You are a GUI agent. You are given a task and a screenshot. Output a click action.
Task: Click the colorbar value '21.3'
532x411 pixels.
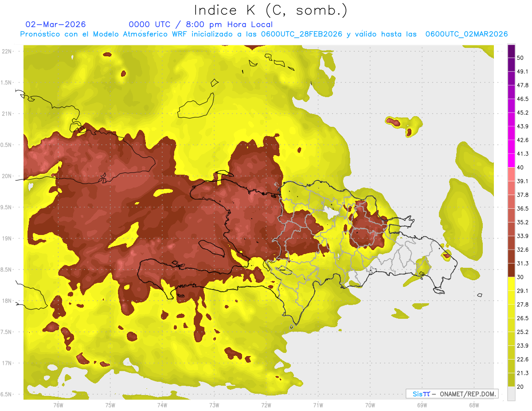(x=523, y=373)
